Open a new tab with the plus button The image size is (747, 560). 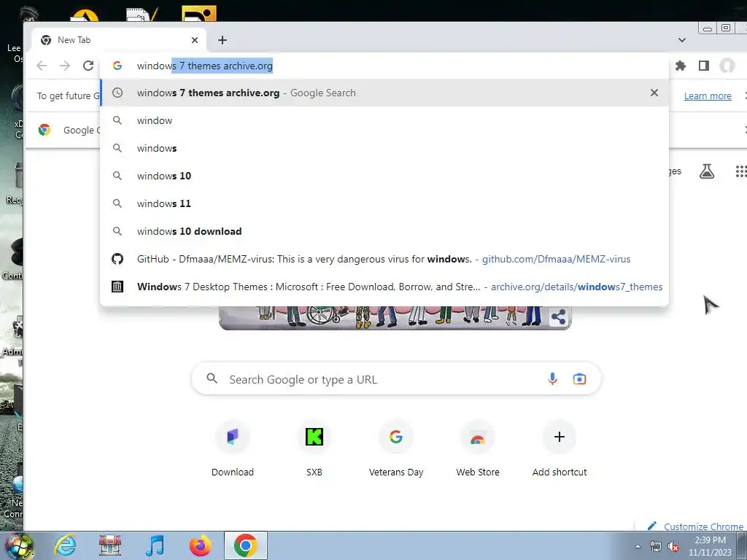point(222,40)
